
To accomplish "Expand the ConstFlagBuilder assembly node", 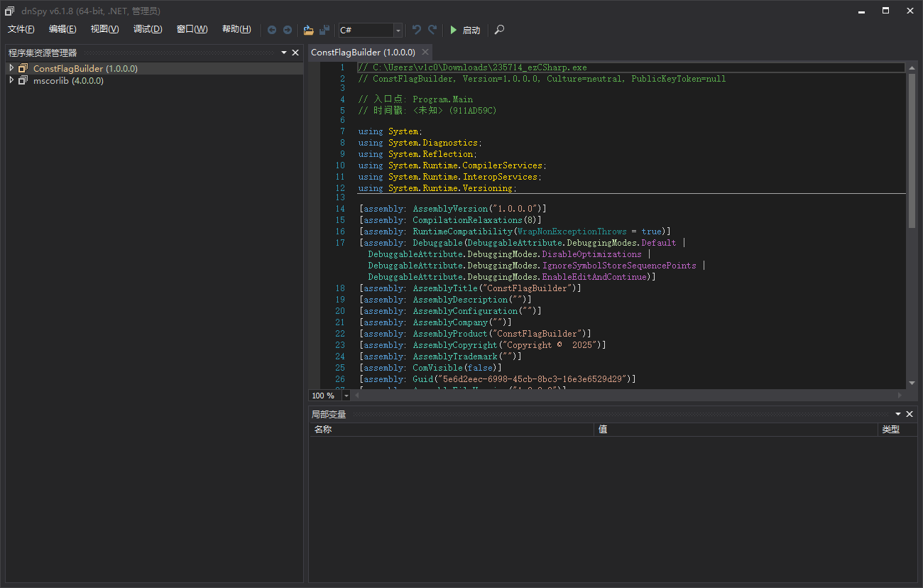I will pos(11,68).
